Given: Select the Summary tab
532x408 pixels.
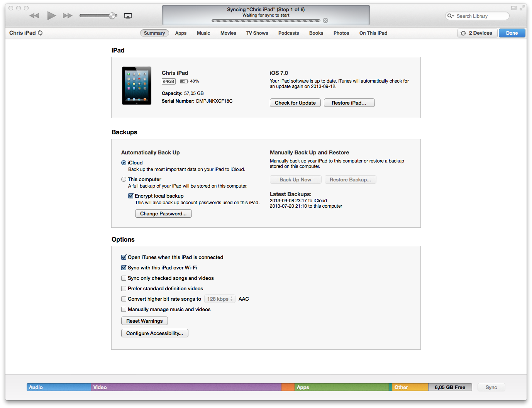Looking at the screenshot, I should [x=154, y=33].
